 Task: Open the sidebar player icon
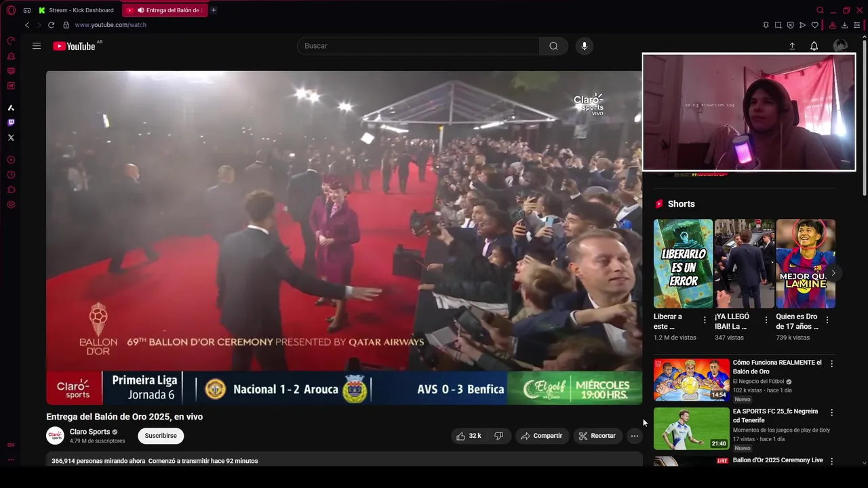coord(11,160)
